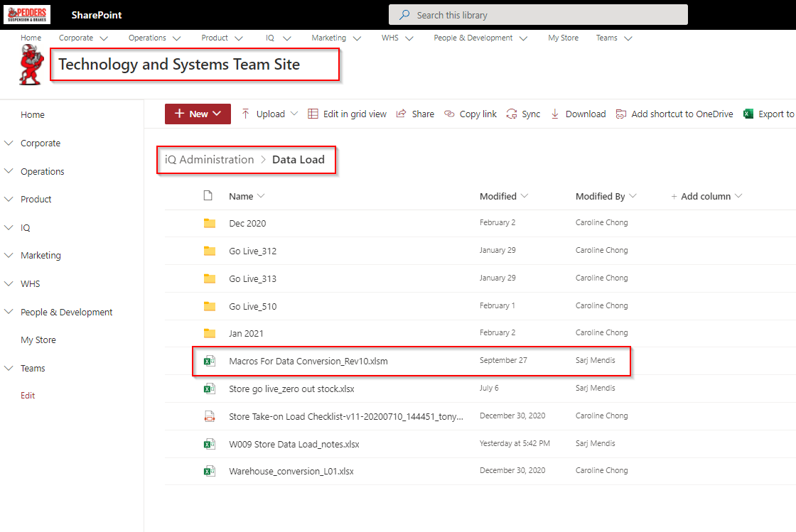Open the Upload dropdown chevron

pos(294,114)
